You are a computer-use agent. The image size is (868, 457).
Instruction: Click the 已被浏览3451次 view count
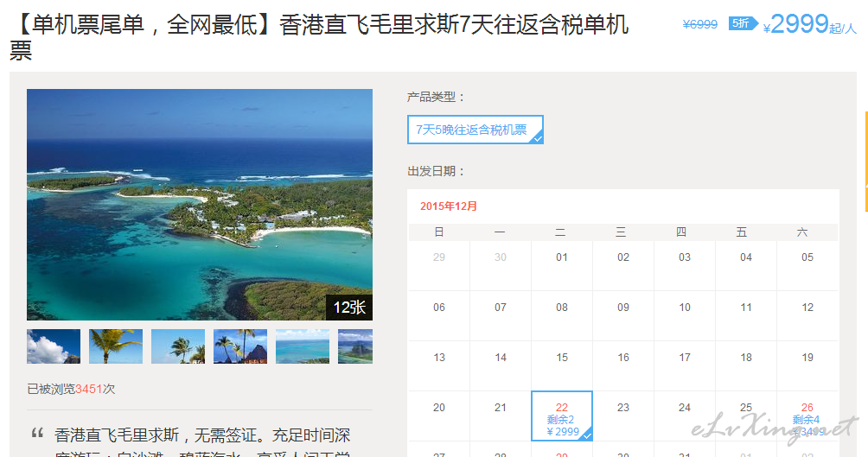pos(71,389)
